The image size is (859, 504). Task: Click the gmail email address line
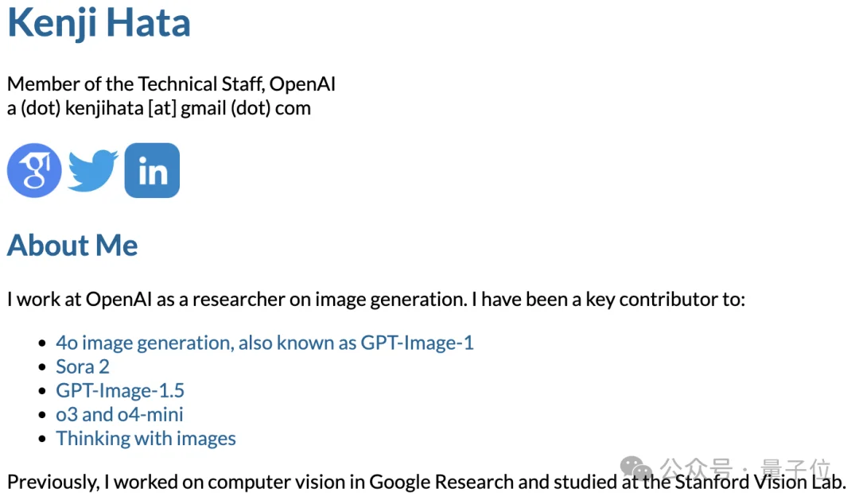point(159,107)
